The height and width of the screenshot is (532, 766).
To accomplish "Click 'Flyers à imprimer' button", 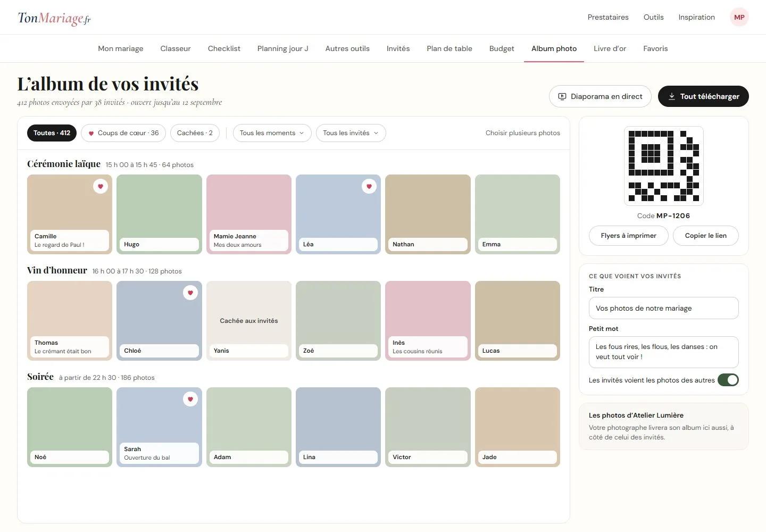I will (x=628, y=236).
